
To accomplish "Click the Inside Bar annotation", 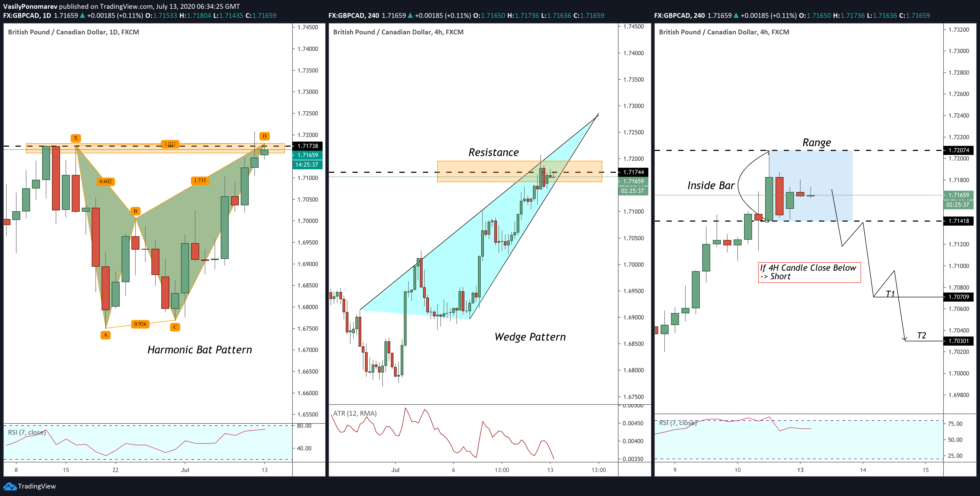I will [x=711, y=185].
